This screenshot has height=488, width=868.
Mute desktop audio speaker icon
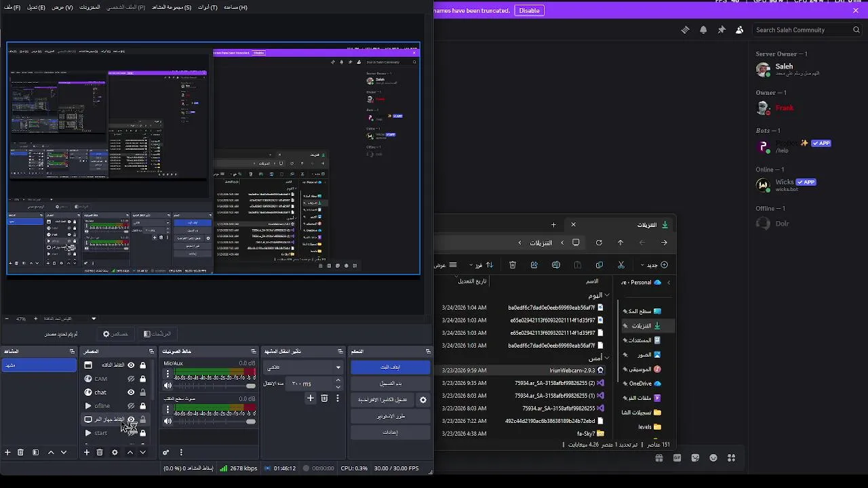tap(168, 421)
